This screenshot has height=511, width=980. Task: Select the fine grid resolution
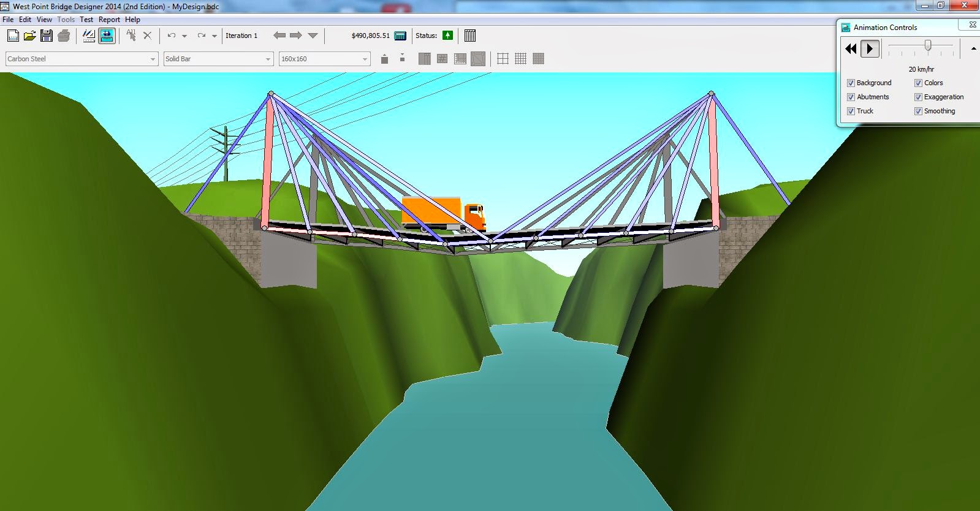tap(538, 59)
